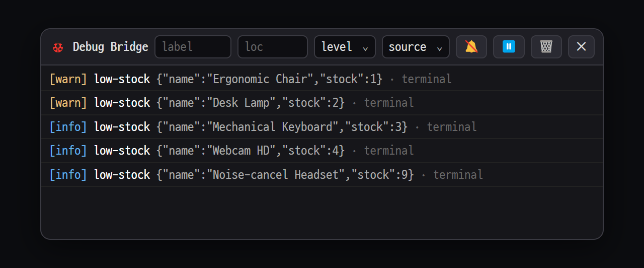Click the Debug Bridge title text
The width and height of the screenshot is (644, 268).
point(111,47)
